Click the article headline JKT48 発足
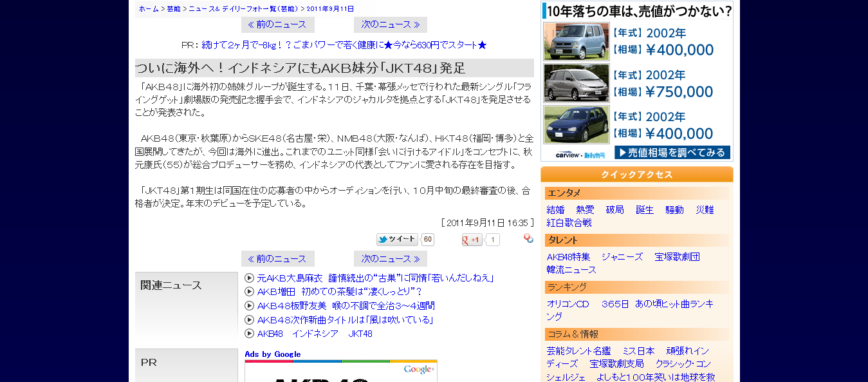 tap(335, 68)
